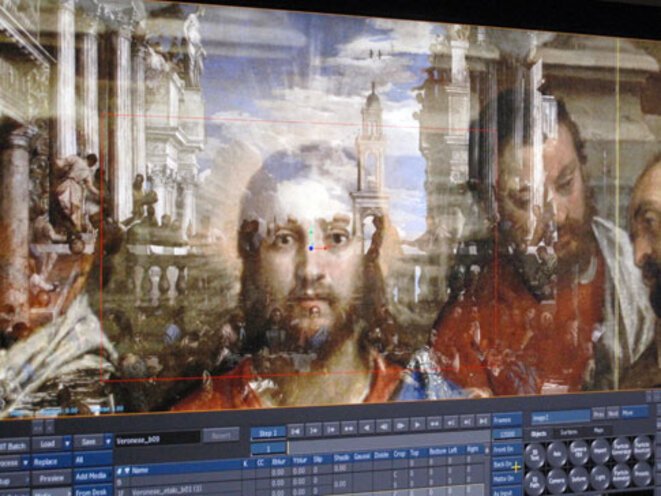This screenshot has height=496, width=661.
Task: Click the Load button
Action: point(47,444)
